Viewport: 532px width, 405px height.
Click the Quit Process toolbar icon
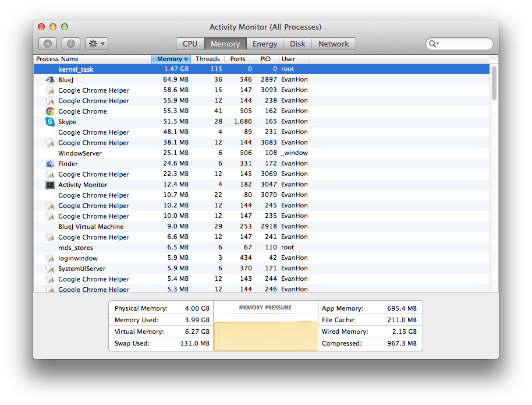(x=48, y=44)
